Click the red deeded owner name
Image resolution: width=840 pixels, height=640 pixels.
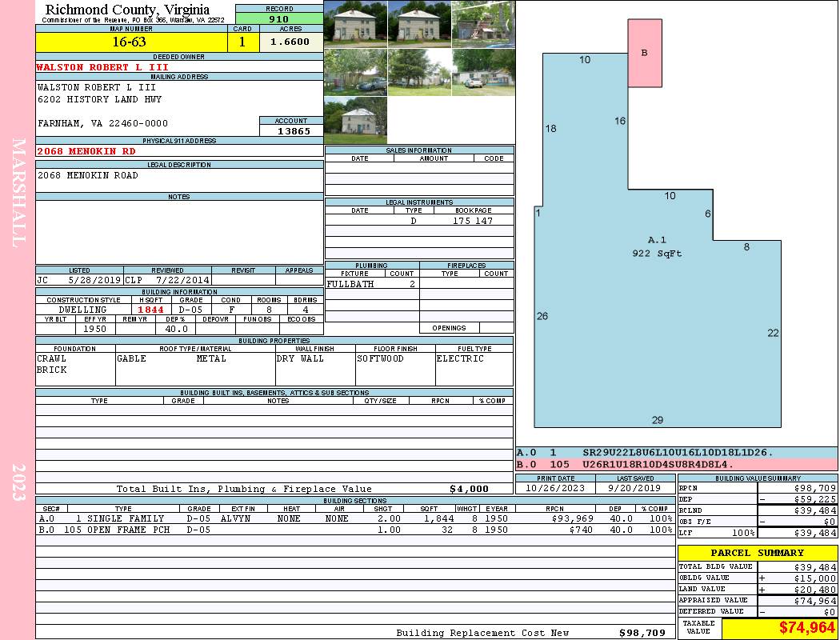point(102,67)
